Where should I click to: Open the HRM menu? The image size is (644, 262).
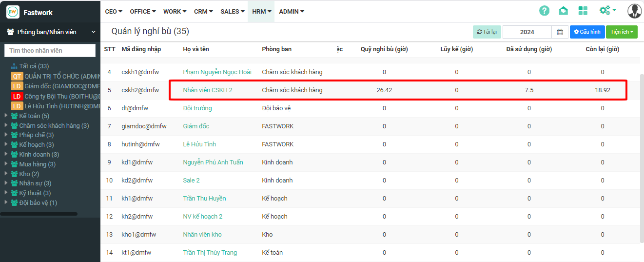click(x=261, y=11)
